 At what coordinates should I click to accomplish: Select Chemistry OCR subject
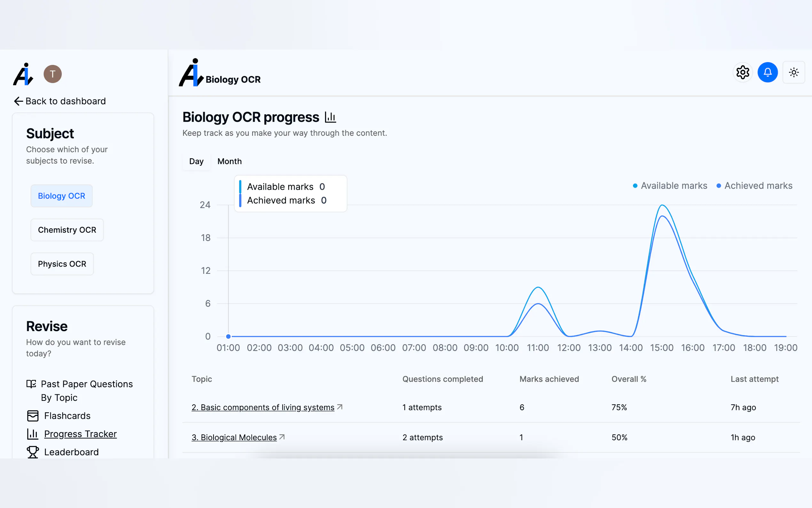click(x=67, y=230)
